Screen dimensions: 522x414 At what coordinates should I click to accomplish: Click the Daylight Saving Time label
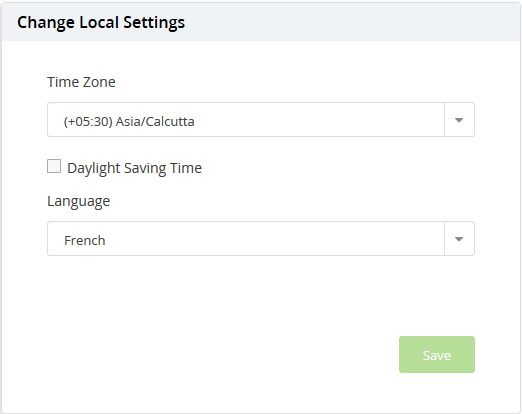click(134, 168)
